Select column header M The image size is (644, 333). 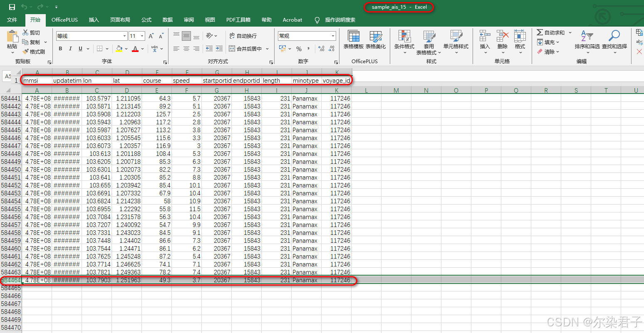point(396,90)
